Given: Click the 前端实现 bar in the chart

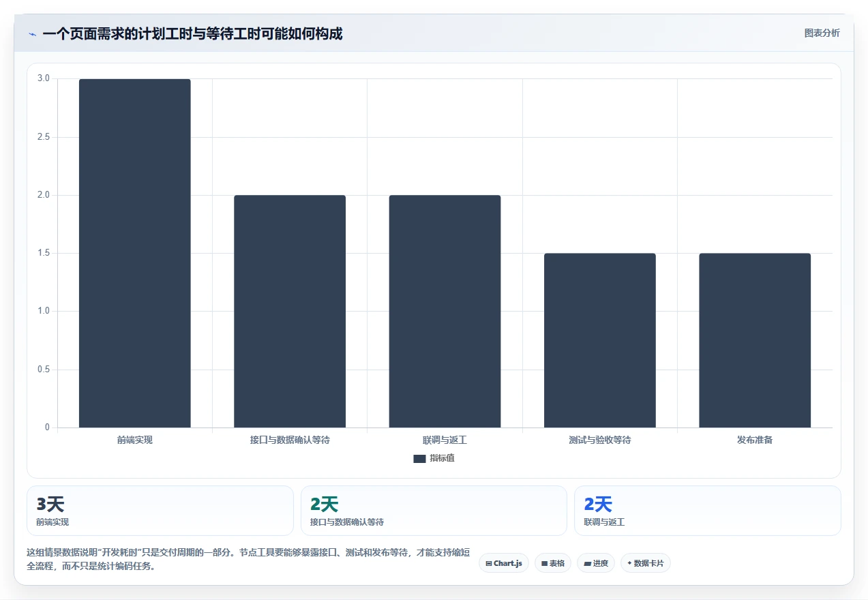Looking at the screenshot, I should [135, 253].
